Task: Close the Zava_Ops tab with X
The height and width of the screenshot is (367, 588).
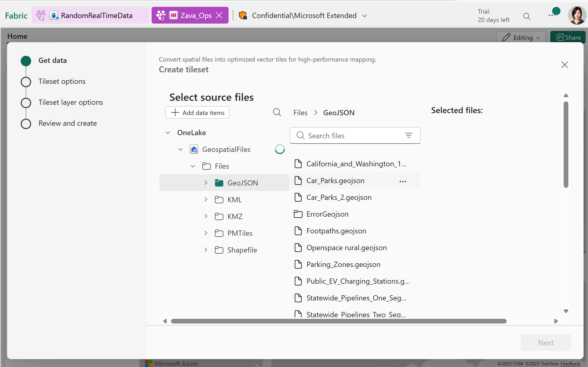Action: 219,15
